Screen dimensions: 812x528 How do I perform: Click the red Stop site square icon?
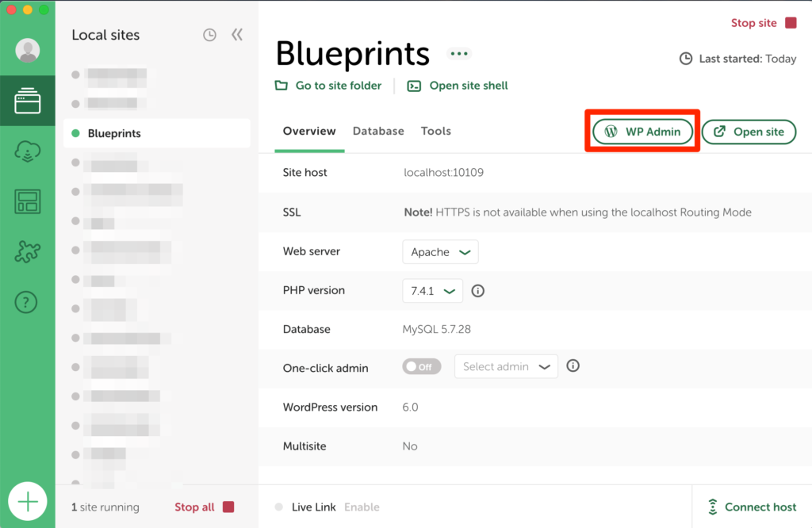point(791,23)
